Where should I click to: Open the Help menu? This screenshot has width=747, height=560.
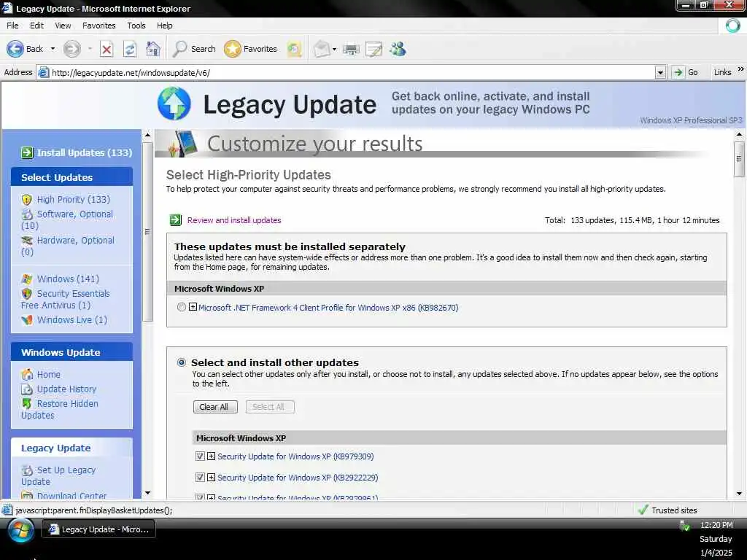(x=164, y=26)
